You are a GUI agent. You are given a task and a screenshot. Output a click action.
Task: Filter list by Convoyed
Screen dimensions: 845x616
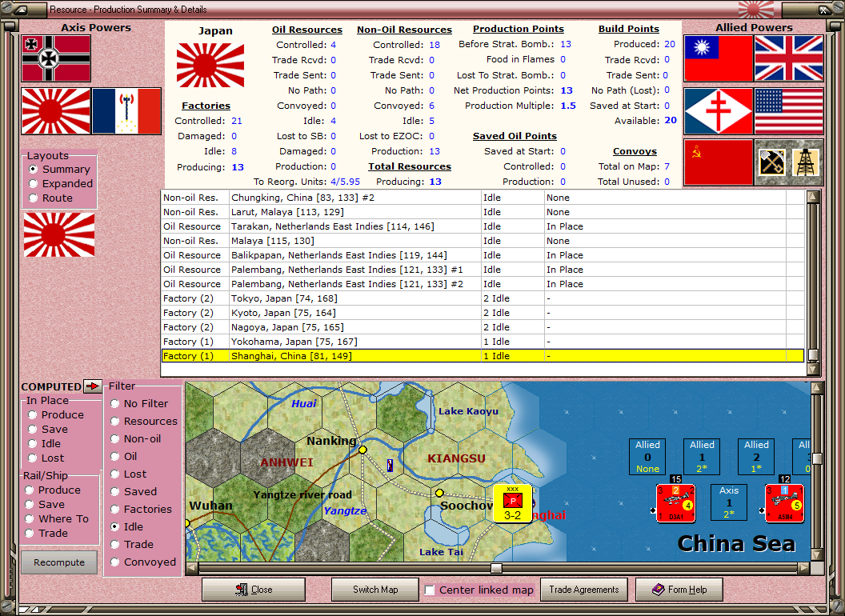[114, 562]
